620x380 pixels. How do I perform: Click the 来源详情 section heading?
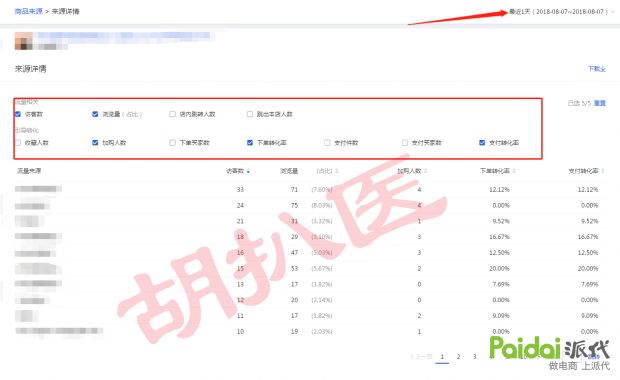(30, 69)
